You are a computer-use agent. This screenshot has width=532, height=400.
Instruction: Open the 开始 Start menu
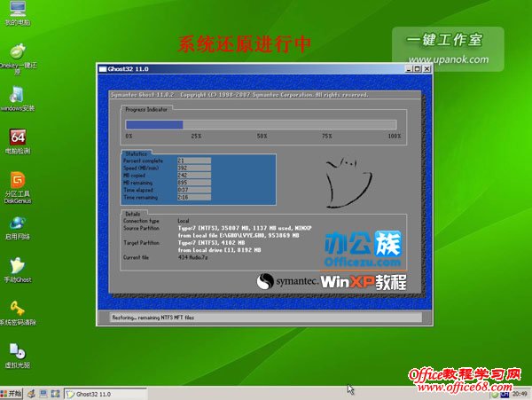[x=12, y=394]
